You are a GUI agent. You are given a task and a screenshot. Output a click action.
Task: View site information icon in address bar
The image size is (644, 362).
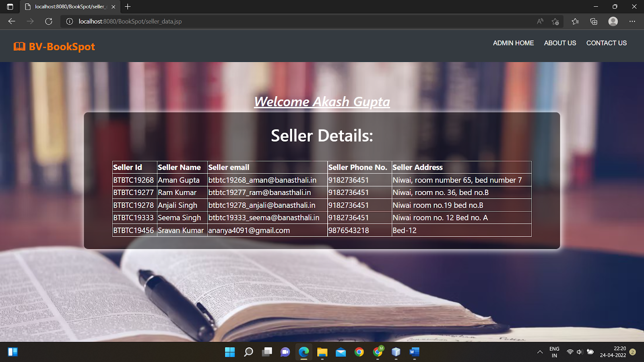(x=70, y=21)
